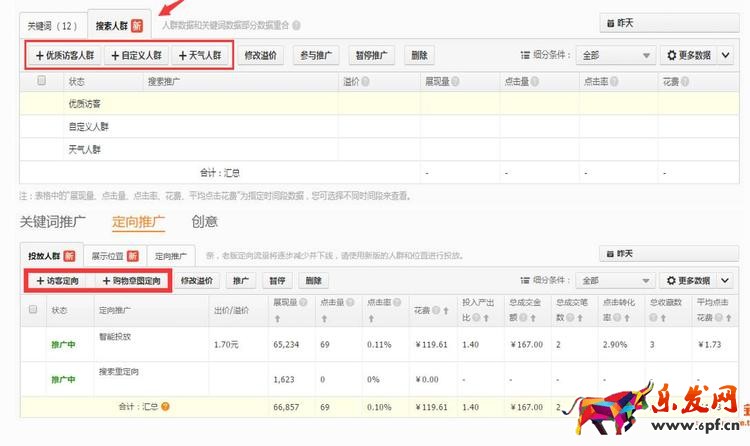Tick select-all checkbox in 定向推广 table header
This screenshot has width=750, height=446.
[x=33, y=310]
